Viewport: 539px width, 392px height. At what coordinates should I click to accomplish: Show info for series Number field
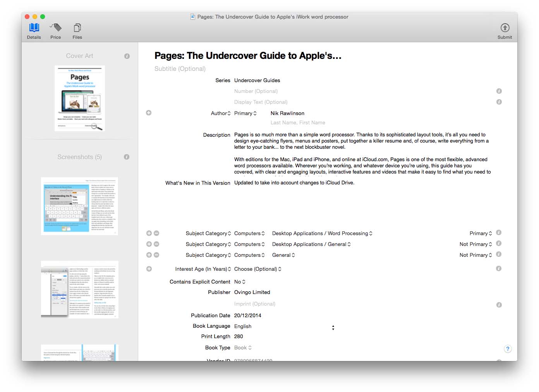[x=499, y=91]
